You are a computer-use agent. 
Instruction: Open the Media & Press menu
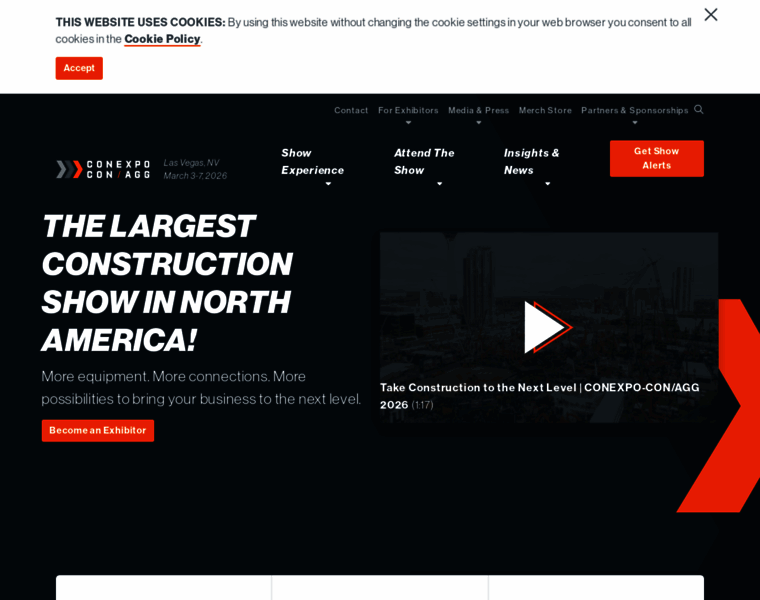(x=478, y=111)
